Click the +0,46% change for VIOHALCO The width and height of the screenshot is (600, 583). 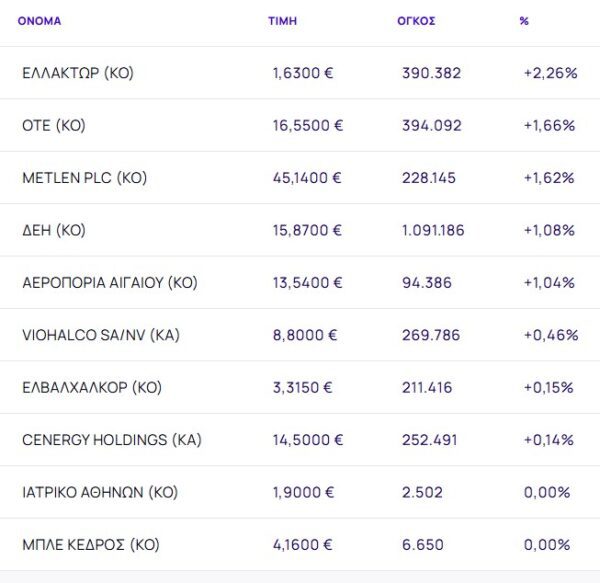tap(551, 335)
